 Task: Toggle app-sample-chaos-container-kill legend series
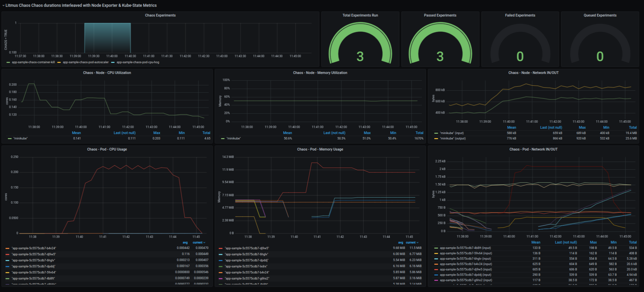(33, 62)
